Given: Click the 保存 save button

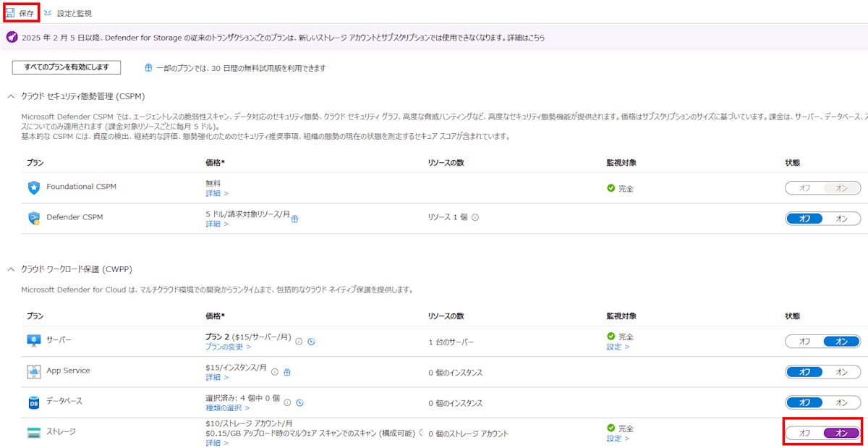Looking at the screenshot, I should (x=20, y=13).
